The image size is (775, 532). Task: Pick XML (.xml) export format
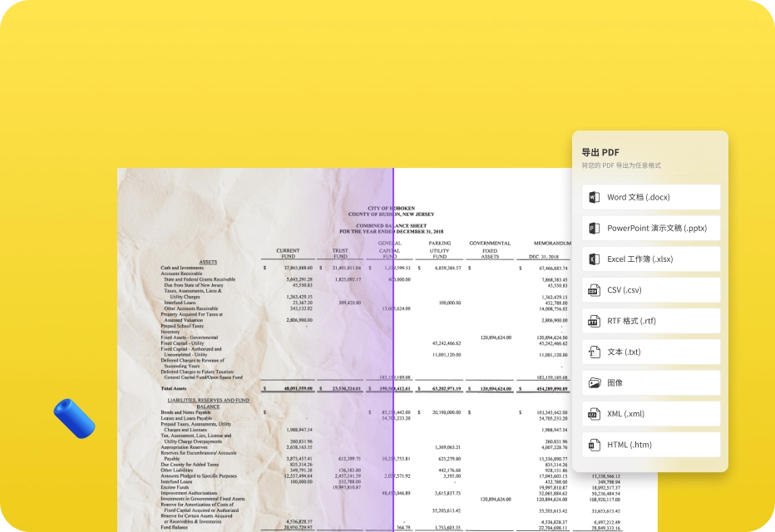651,414
